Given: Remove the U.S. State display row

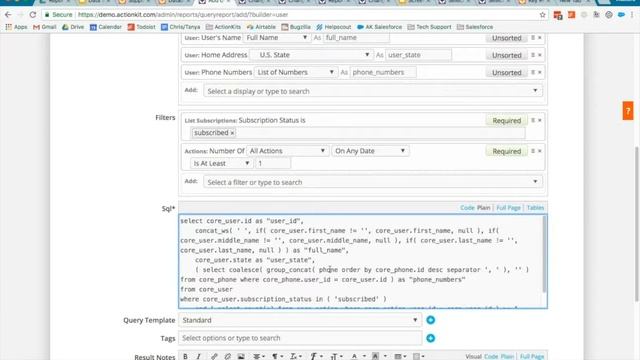Looking at the screenshot, I should tap(540, 55).
